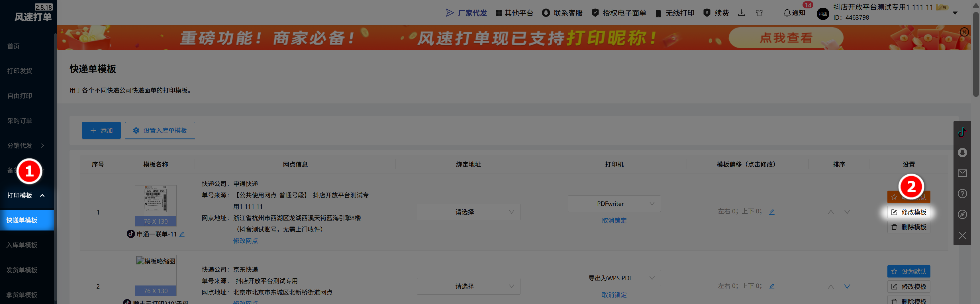Click the 抖店 account avatar
Image resolution: width=980 pixels, height=304 pixels.
[x=823, y=14]
